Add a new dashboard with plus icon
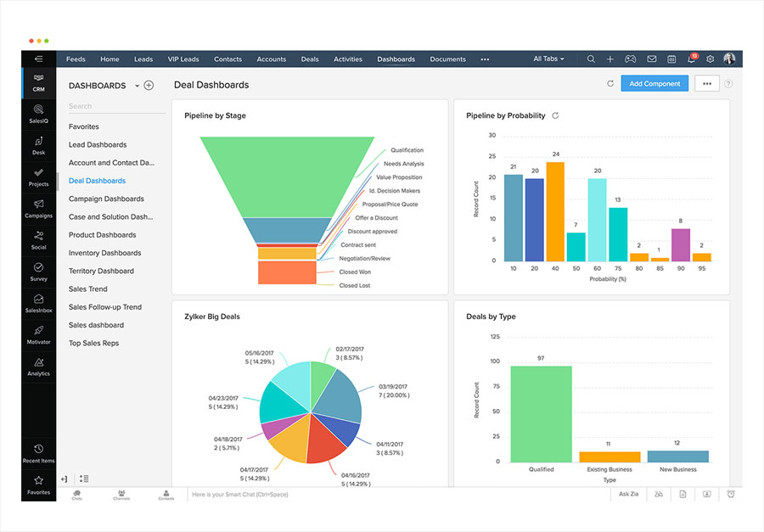764x532 pixels. [149, 85]
